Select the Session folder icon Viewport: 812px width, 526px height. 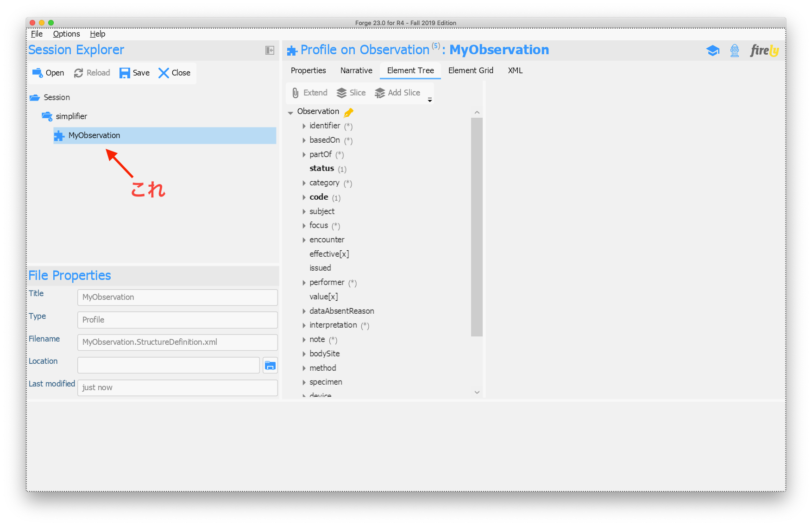(x=35, y=97)
